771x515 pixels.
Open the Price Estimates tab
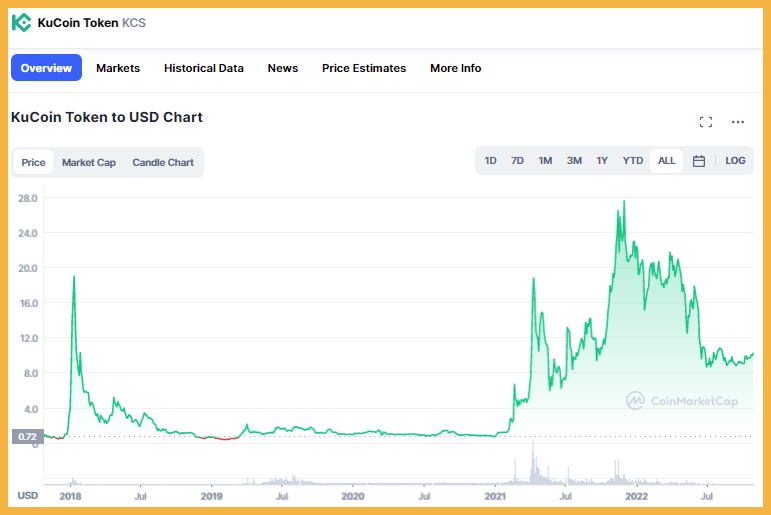pos(364,68)
